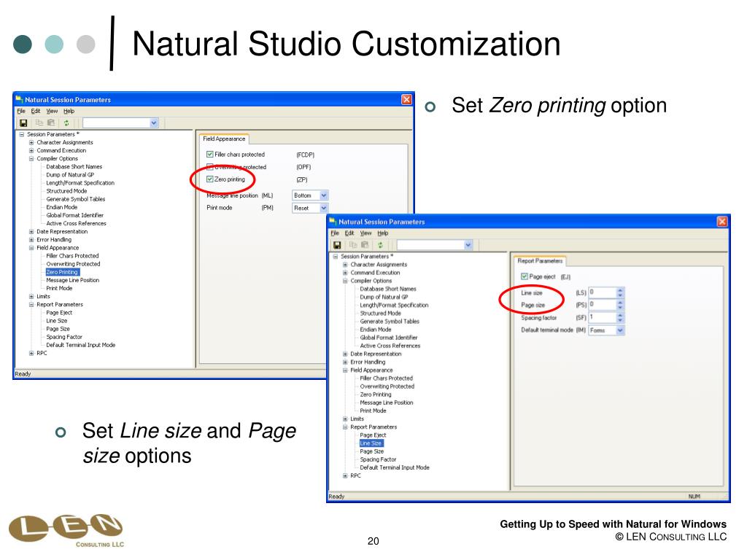Increase Line size (LS) spinner value
The height and width of the screenshot is (560, 747).
click(x=620, y=290)
